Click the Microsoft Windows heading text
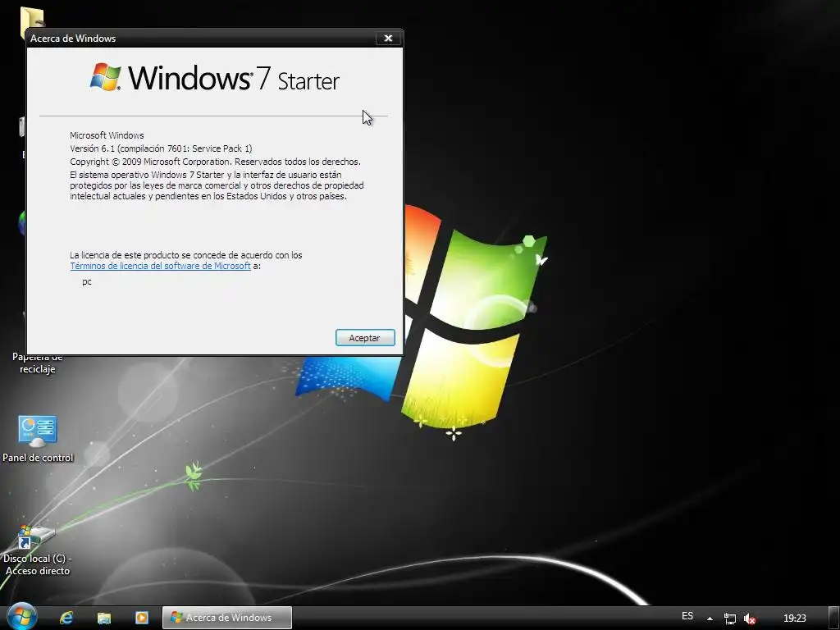 [x=107, y=135]
